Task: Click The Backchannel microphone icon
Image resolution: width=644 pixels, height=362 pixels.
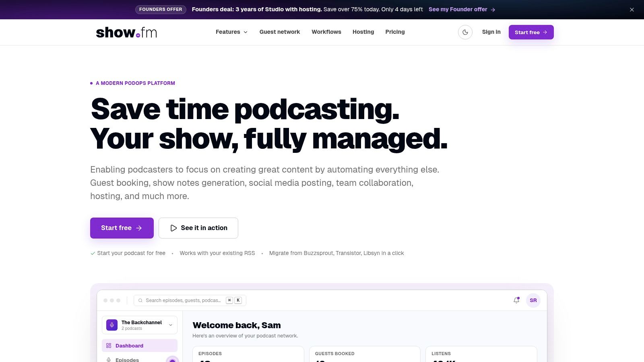Action: (112, 325)
